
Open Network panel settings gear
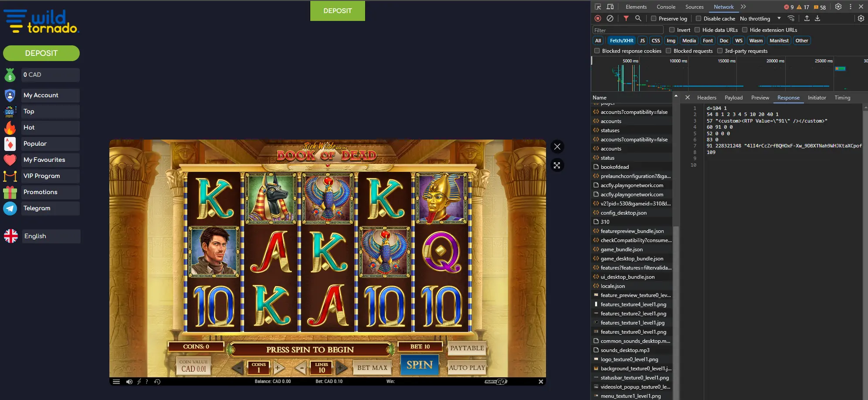click(861, 18)
